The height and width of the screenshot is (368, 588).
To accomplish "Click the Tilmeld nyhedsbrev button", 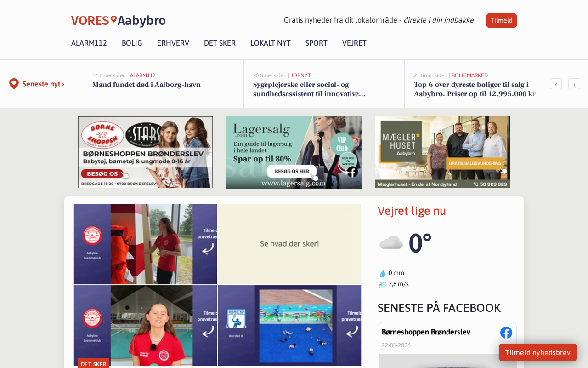I will (x=538, y=352).
